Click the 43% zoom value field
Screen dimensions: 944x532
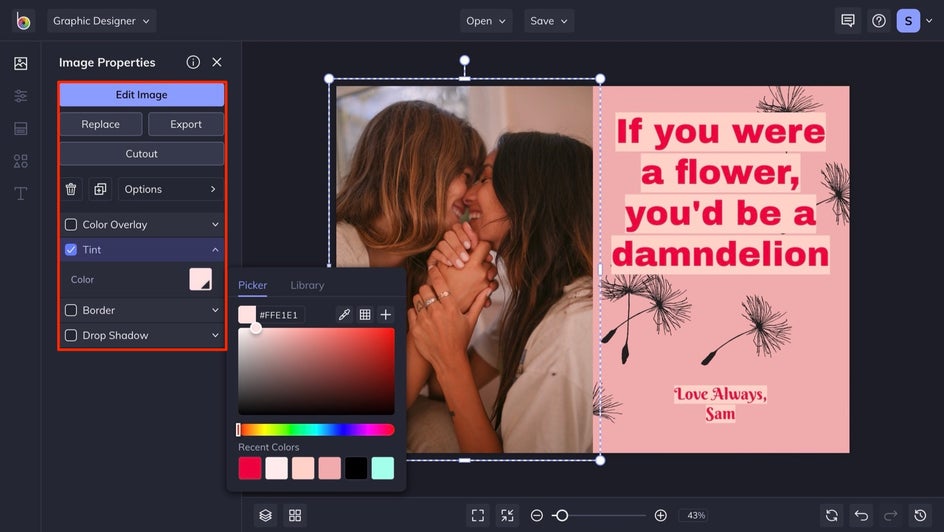coord(696,515)
